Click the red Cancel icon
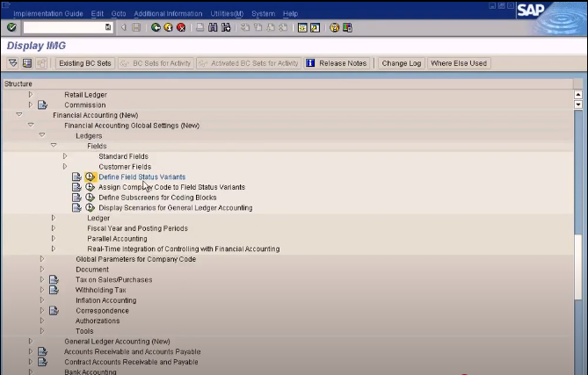Viewport: 588px width, 375px height. coord(181,27)
